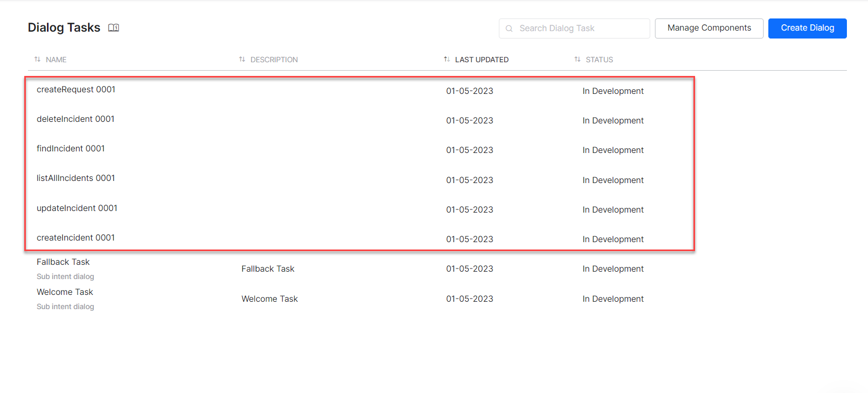Open the createRequest 0001 dialog task

76,90
